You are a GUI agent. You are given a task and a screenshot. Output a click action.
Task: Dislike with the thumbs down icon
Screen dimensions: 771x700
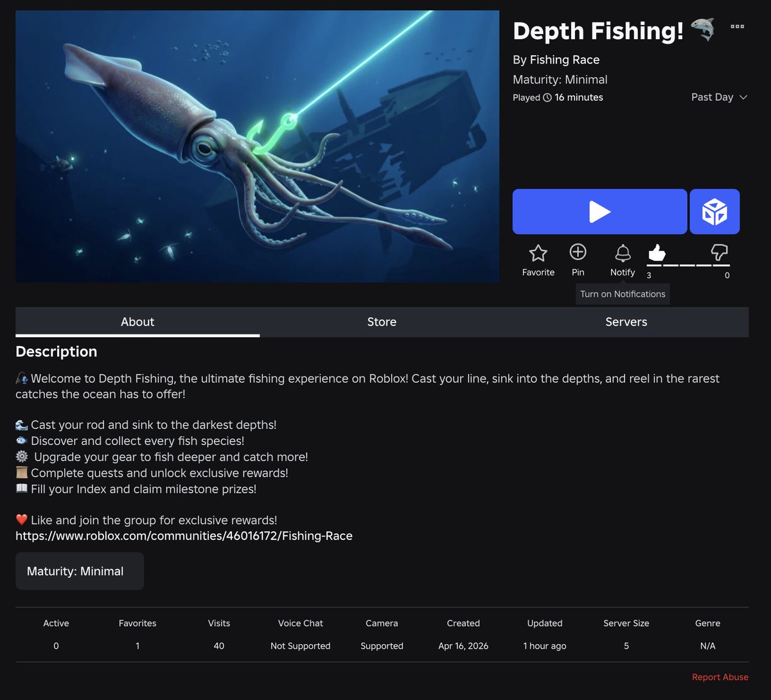[x=719, y=252]
